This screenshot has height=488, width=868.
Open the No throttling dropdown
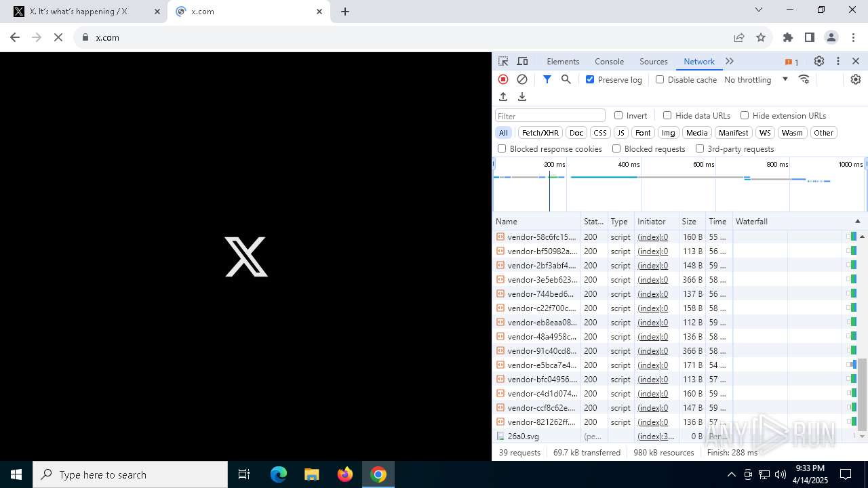pyautogui.click(x=756, y=79)
